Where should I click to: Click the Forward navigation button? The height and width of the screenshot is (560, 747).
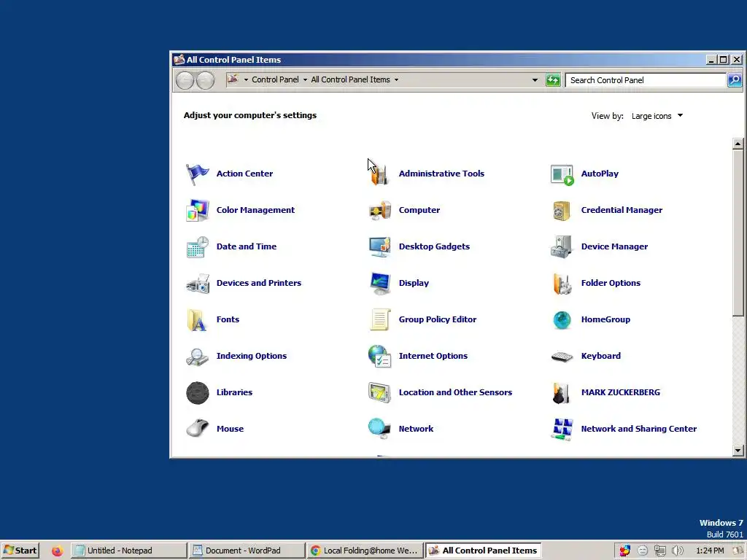[x=205, y=80]
